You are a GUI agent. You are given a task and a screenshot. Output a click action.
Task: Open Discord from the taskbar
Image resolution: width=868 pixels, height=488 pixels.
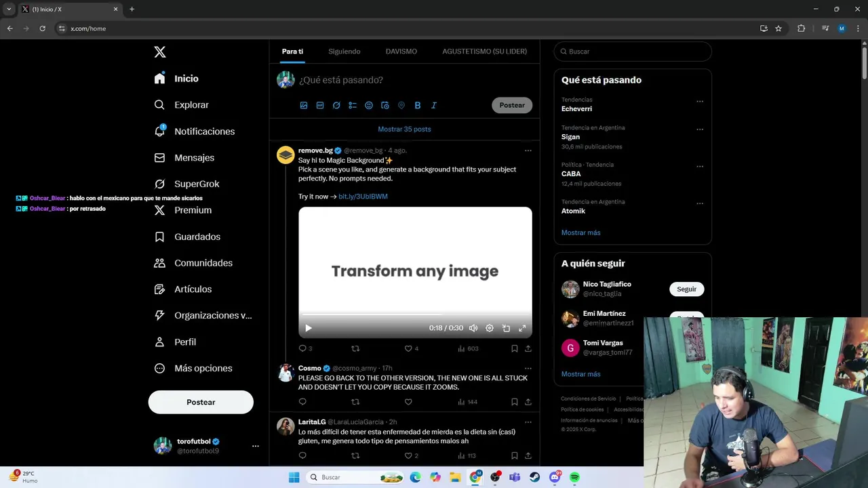click(x=555, y=477)
